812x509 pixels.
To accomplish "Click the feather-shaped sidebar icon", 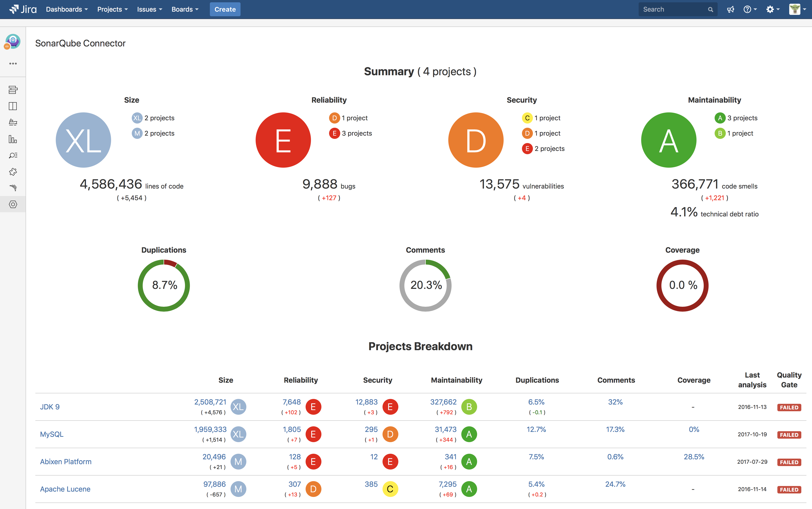I will (x=13, y=188).
